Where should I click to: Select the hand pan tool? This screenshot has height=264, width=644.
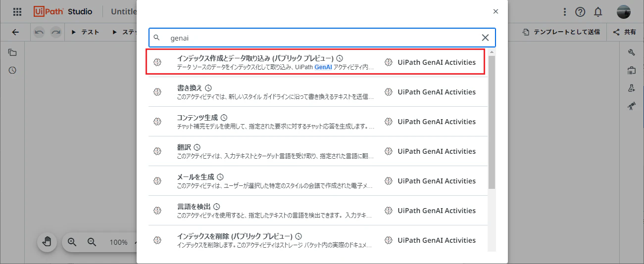coord(47,242)
